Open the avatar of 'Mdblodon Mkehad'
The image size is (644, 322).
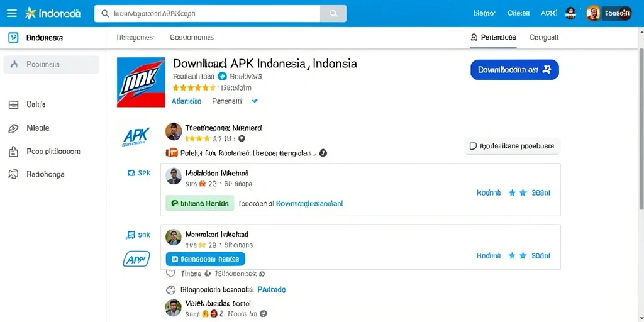tap(174, 176)
